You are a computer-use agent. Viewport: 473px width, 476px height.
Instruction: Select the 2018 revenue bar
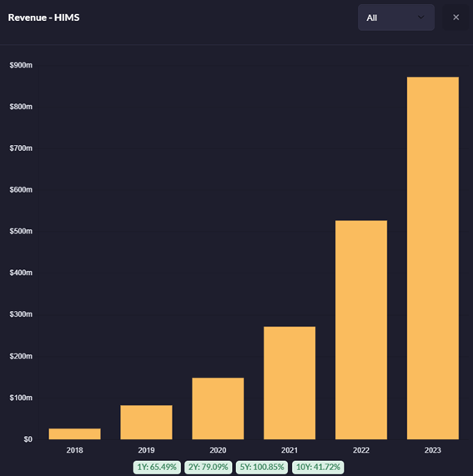coord(75,433)
